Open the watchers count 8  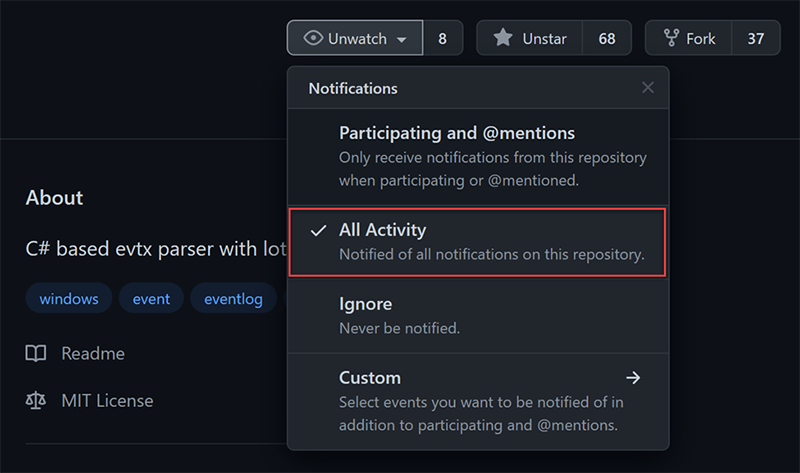pyautogui.click(x=443, y=38)
